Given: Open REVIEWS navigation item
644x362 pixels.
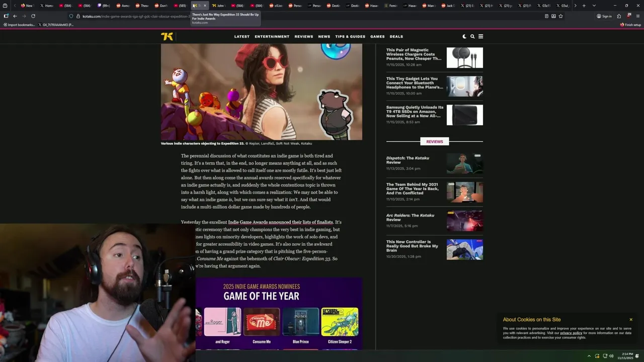Looking at the screenshot, I should (303, 36).
